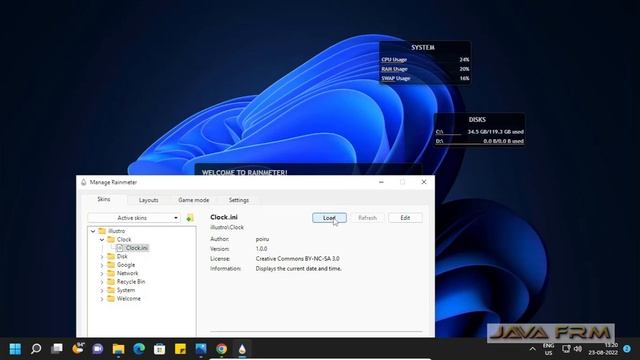
Task: Launch File Explorer from the taskbar
Action: click(x=118, y=349)
